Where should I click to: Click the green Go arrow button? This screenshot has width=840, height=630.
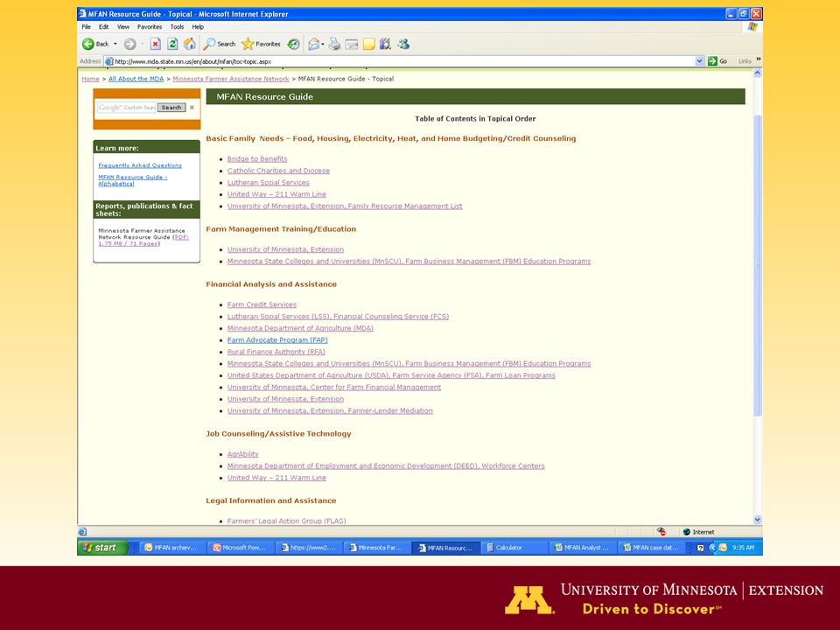(x=712, y=61)
